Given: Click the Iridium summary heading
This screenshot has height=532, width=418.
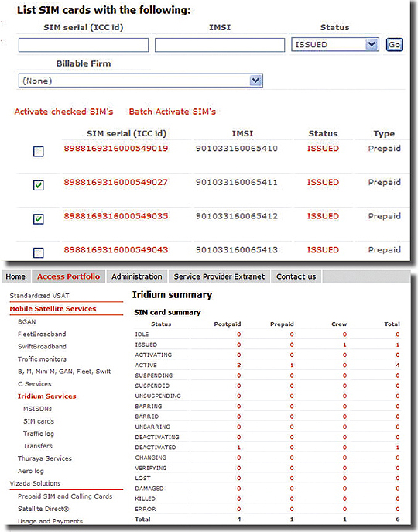Looking at the screenshot, I should click(x=172, y=295).
